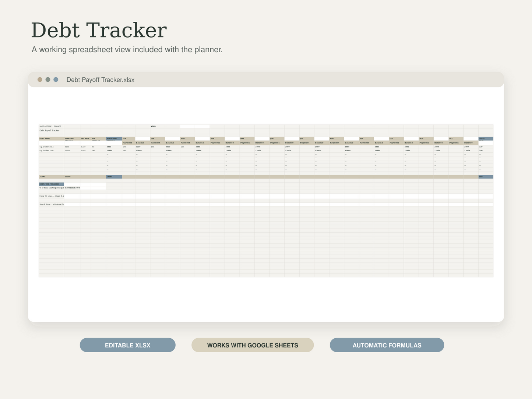Click the WORKS WITH GOOGLE SHEETS pill
The width and height of the screenshot is (532, 399).
pos(253,345)
